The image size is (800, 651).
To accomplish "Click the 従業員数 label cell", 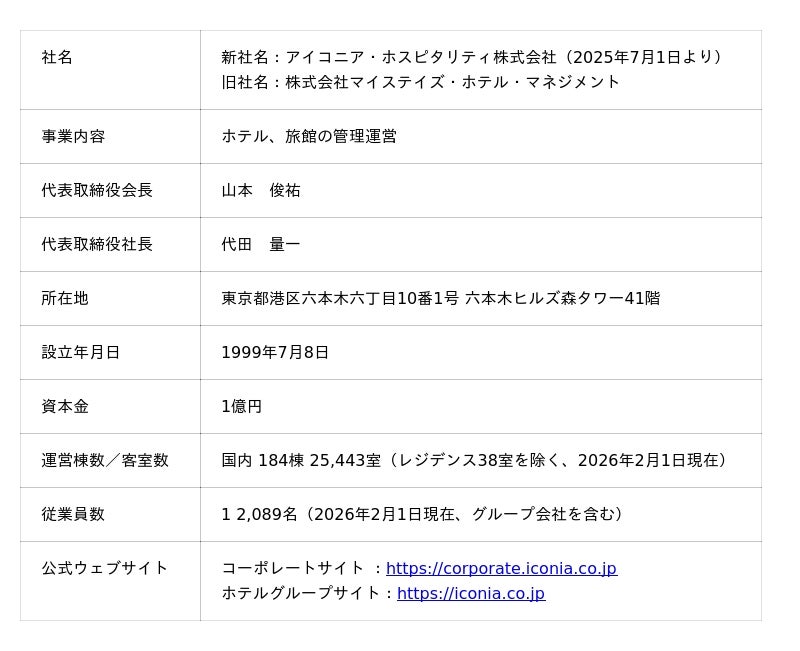I will pos(73,515).
